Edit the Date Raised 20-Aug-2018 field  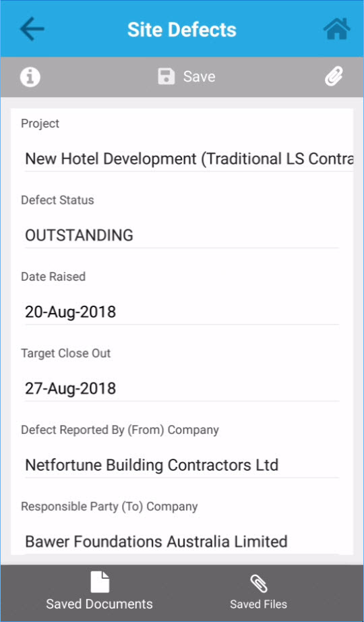[181, 312]
